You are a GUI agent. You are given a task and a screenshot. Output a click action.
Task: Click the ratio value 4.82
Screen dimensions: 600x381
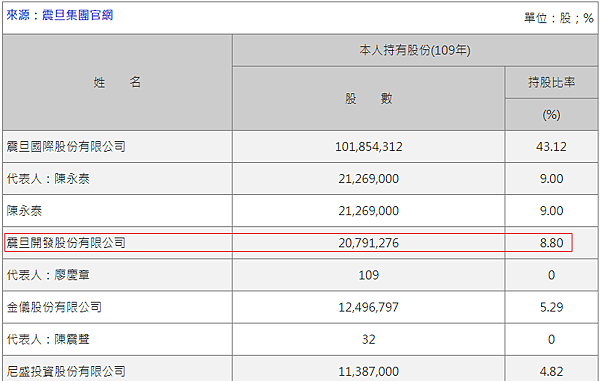[x=551, y=371]
